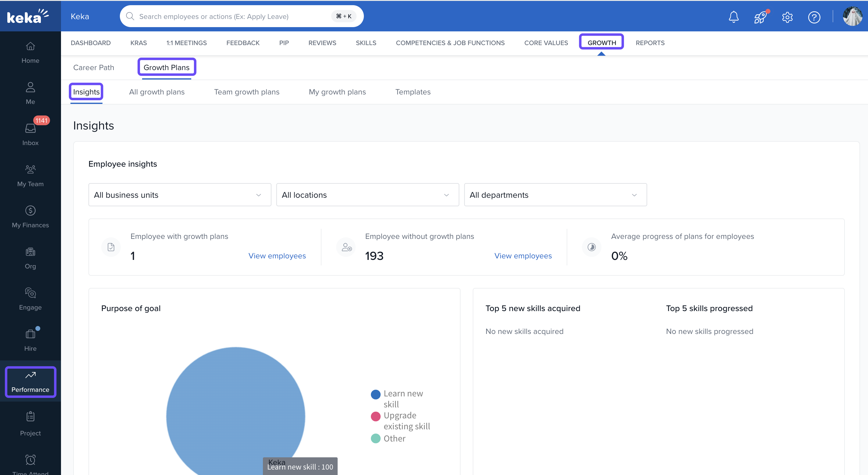Switch to the REVIEWS tab
Viewport: 868px width, 475px height.
(322, 43)
